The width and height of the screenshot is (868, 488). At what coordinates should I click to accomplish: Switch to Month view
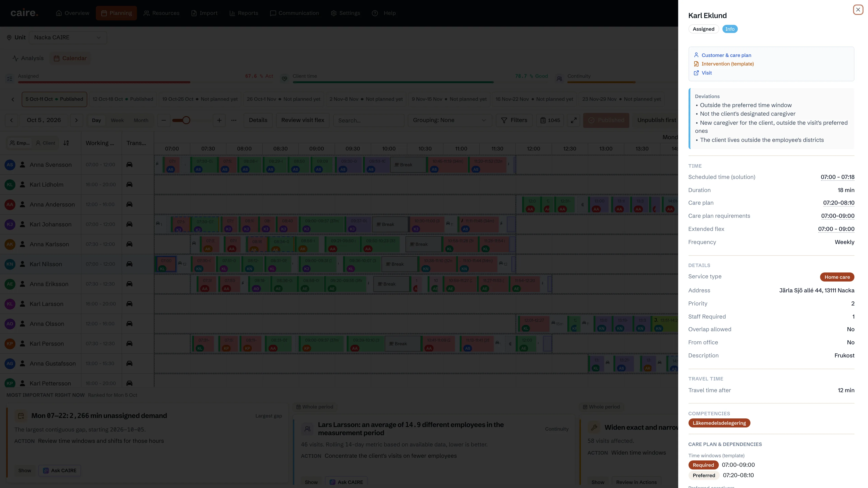141,120
